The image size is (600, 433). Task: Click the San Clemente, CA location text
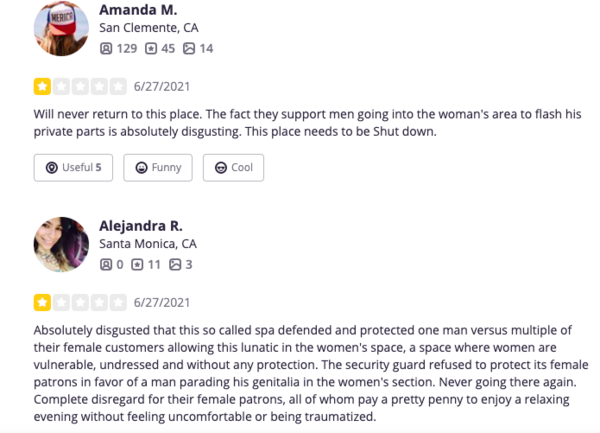coord(147,28)
